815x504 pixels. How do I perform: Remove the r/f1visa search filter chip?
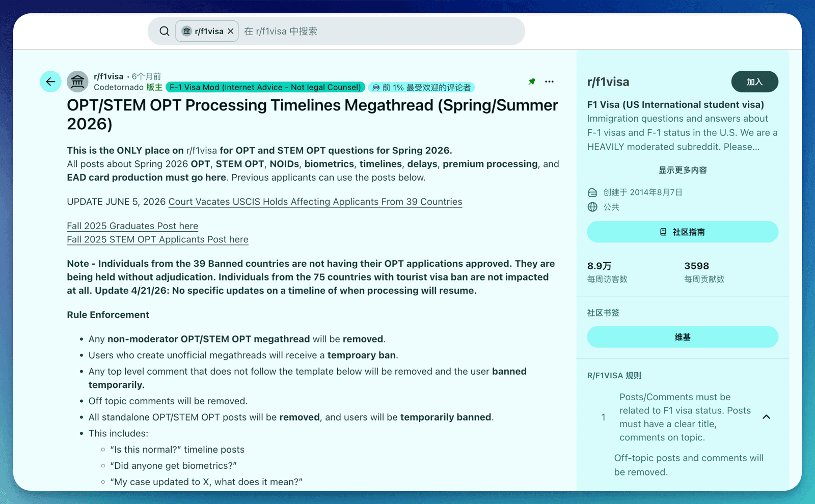(x=231, y=31)
